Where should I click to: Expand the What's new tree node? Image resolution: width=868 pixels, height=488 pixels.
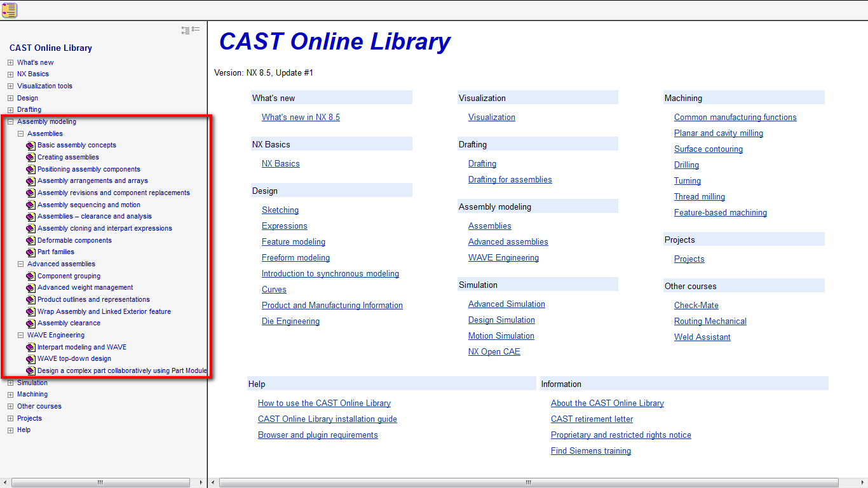(x=10, y=63)
